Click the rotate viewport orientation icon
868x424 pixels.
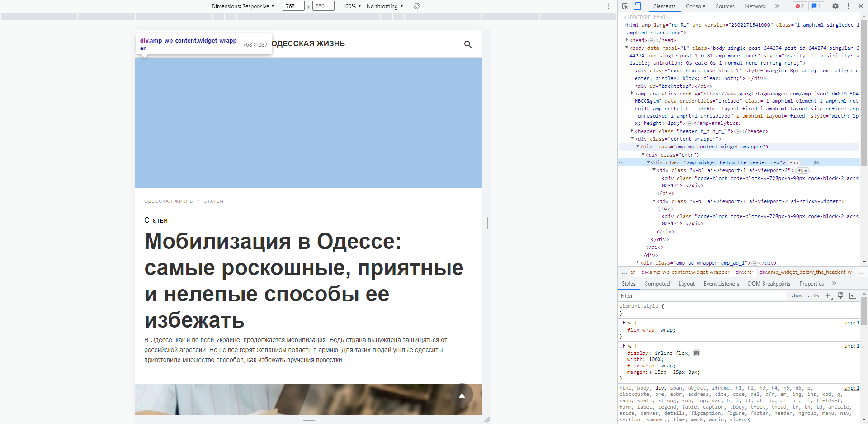click(416, 6)
